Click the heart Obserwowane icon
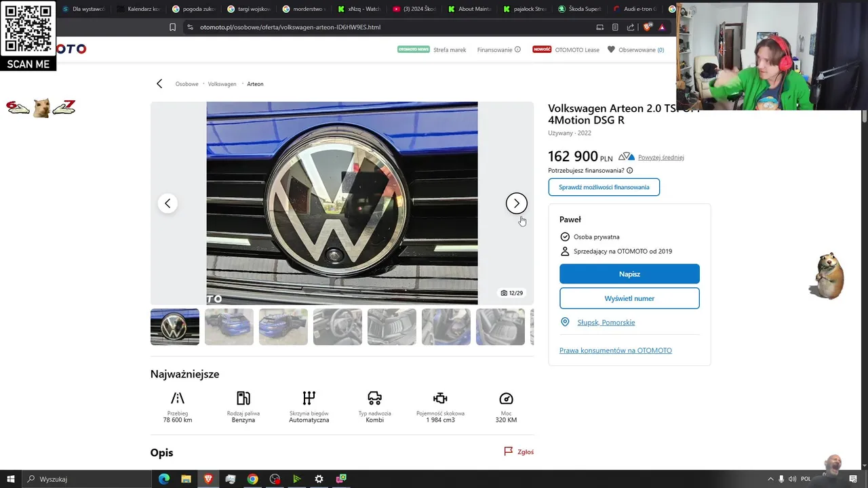The width and height of the screenshot is (868, 488). [611, 49]
